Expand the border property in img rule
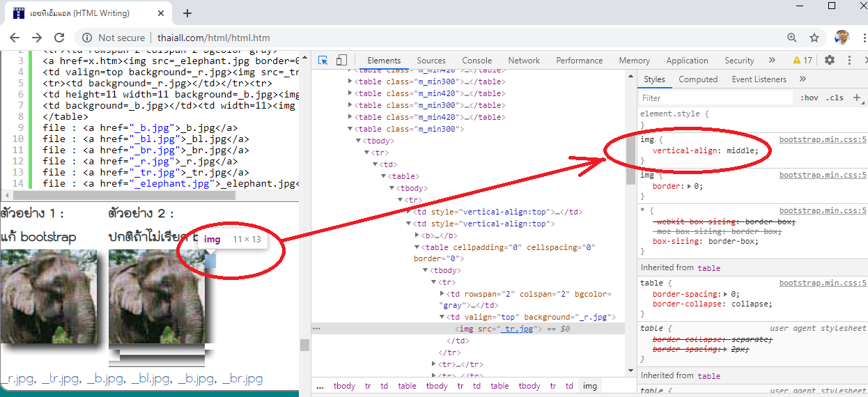 690,187
